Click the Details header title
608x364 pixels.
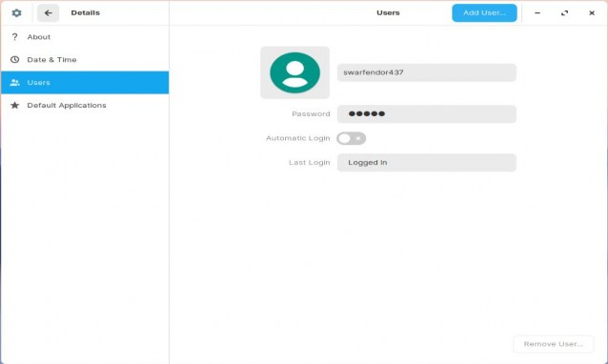click(x=86, y=12)
